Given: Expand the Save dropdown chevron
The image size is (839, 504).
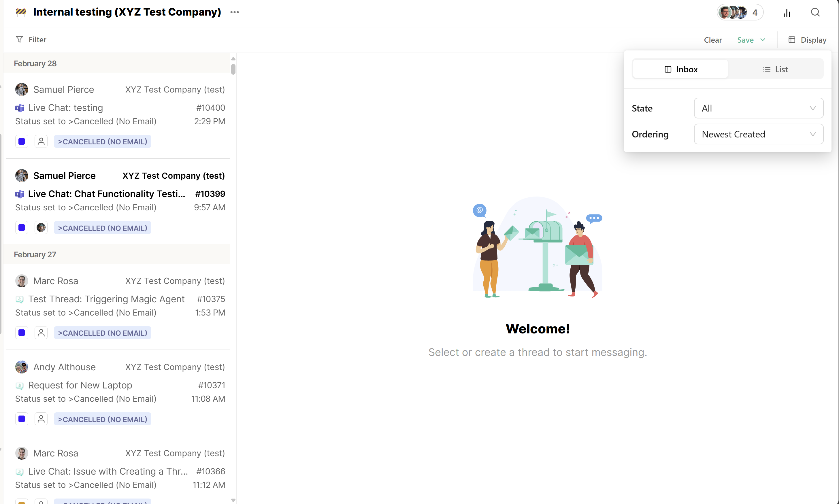Looking at the screenshot, I should coord(763,40).
